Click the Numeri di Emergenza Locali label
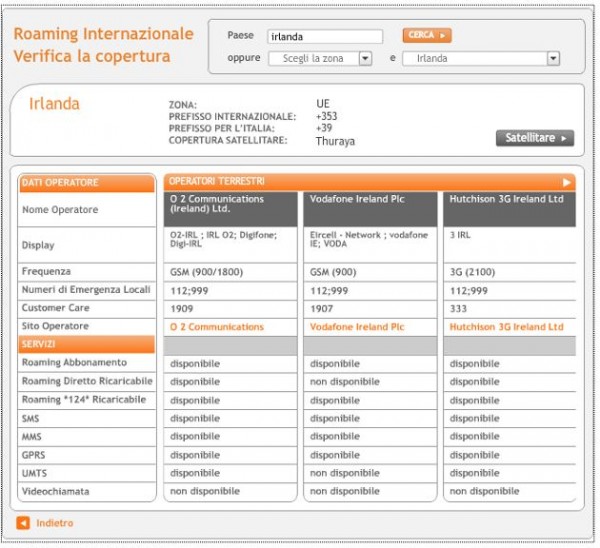The height and width of the screenshot is (548, 600). pos(86,289)
